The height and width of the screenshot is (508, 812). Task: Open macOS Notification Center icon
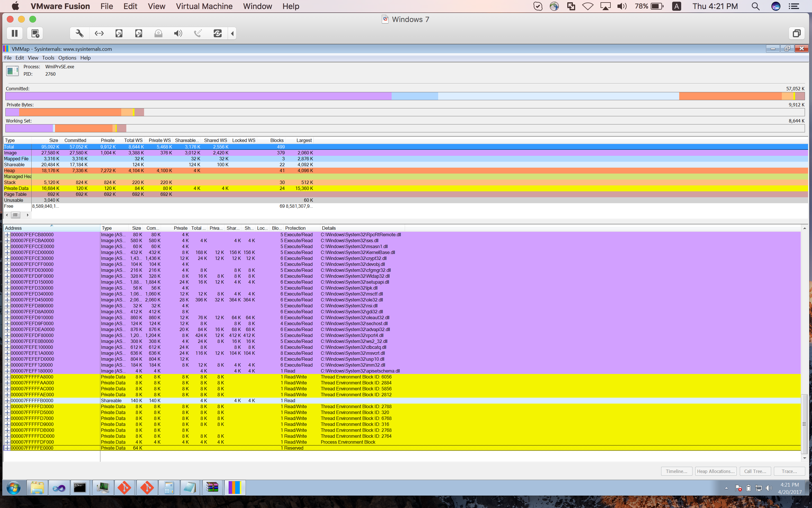click(794, 6)
